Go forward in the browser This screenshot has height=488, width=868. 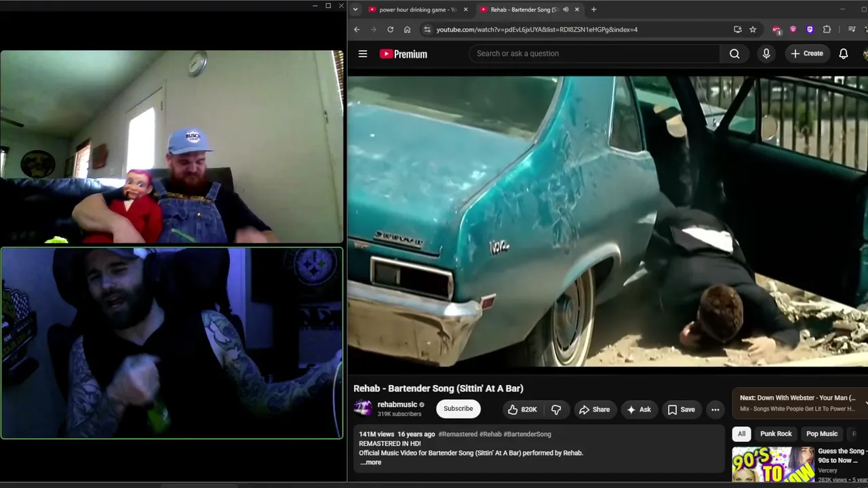coord(373,29)
